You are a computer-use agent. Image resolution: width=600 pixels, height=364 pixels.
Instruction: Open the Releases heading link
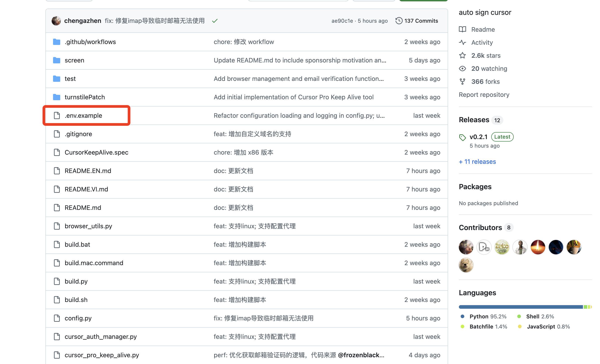pos(474,120)
